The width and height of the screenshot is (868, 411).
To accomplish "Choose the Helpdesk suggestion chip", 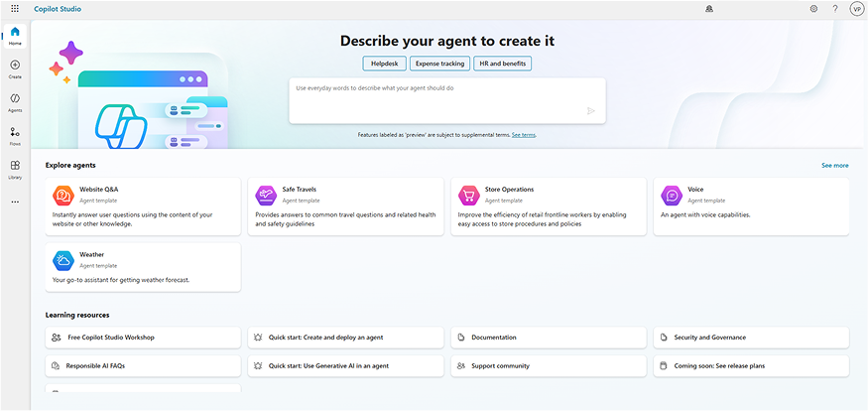I will (x=385, y=64).
